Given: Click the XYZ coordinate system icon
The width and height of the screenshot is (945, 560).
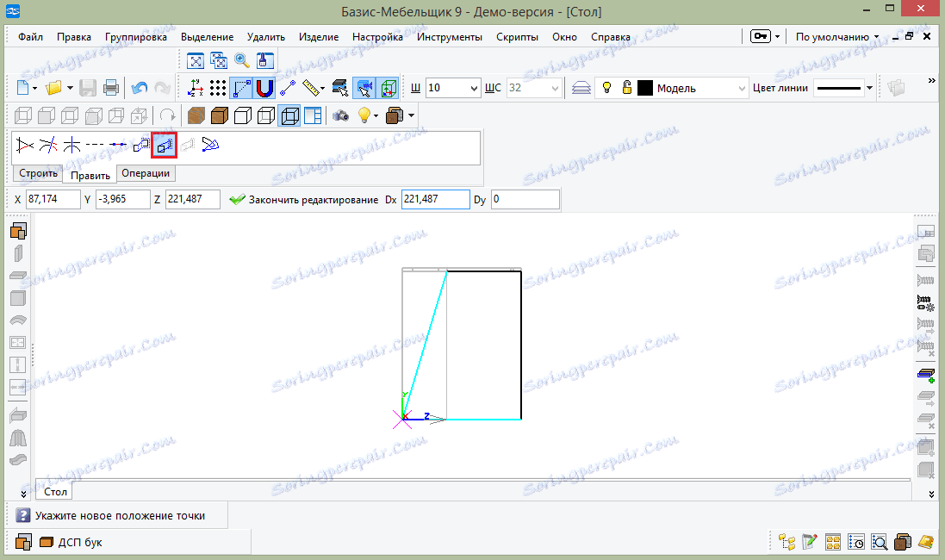Looking at the screenshot, I should (x=196, y=88).
